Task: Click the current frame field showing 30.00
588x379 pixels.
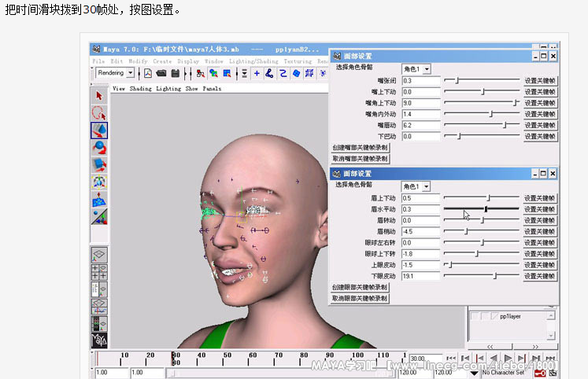Action: 425,359
